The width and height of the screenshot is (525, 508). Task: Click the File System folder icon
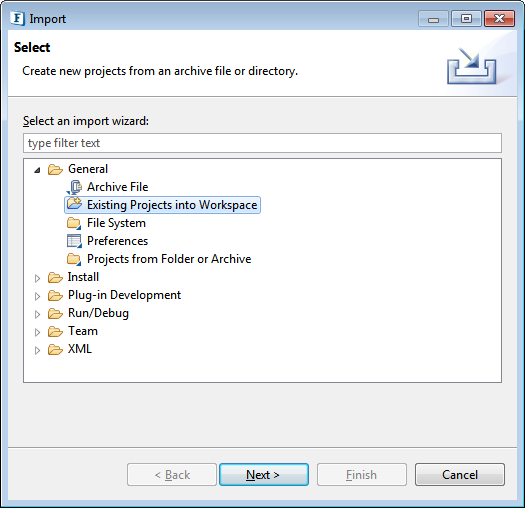click(x=74, y=223)
